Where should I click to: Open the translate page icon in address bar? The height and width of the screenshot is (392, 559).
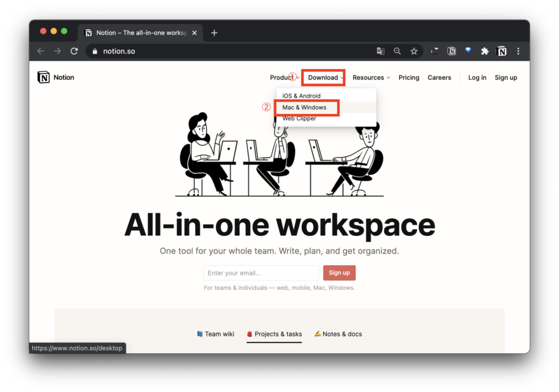380,51
